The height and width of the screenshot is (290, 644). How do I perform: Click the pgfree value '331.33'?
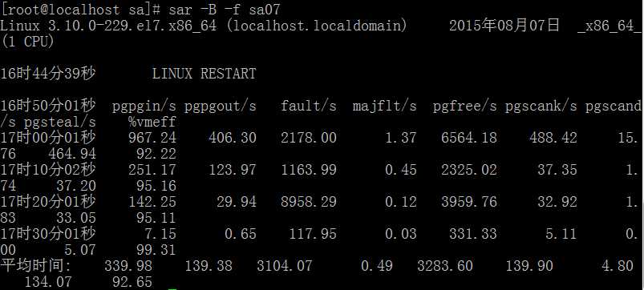tap(473, 234)
